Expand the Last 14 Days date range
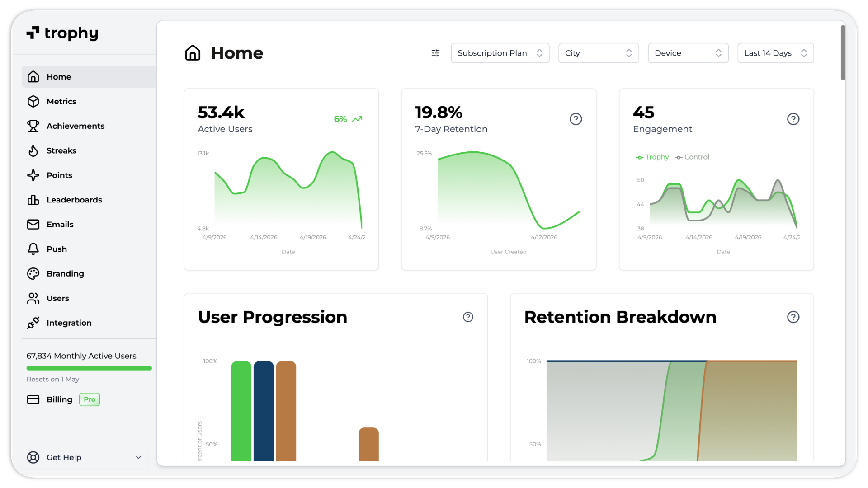 pos(775,53)
